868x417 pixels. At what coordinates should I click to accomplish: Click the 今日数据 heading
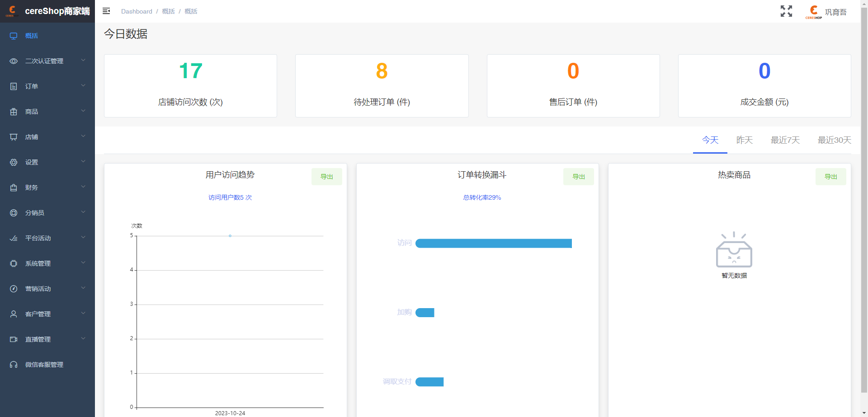(126, 34)
